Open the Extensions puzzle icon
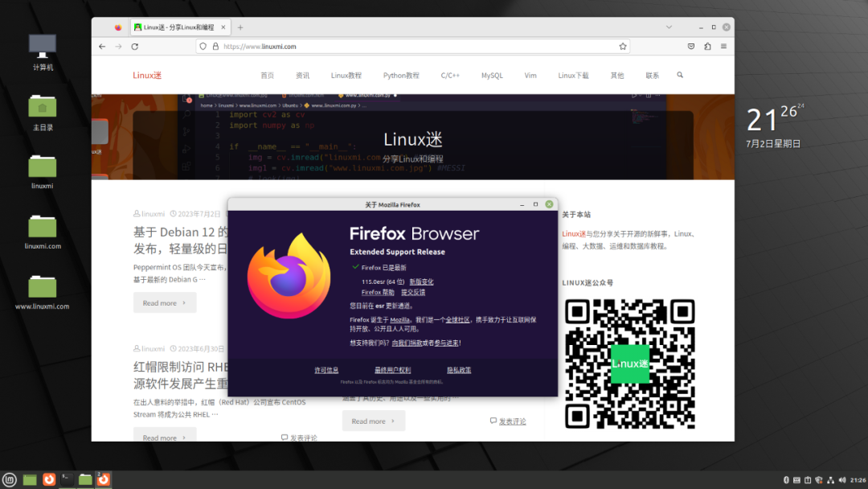The image size is (868, 489). coord(707,47)
